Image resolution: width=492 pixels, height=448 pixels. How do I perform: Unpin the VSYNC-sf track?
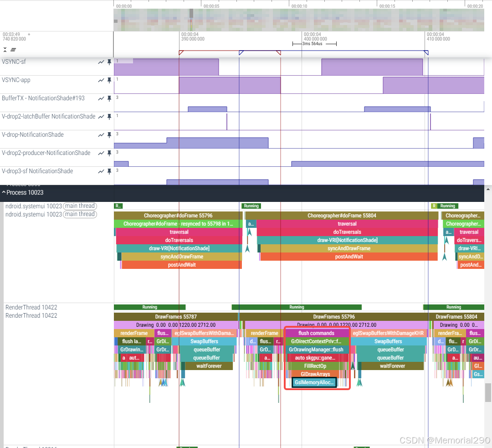tap(109, 62)
